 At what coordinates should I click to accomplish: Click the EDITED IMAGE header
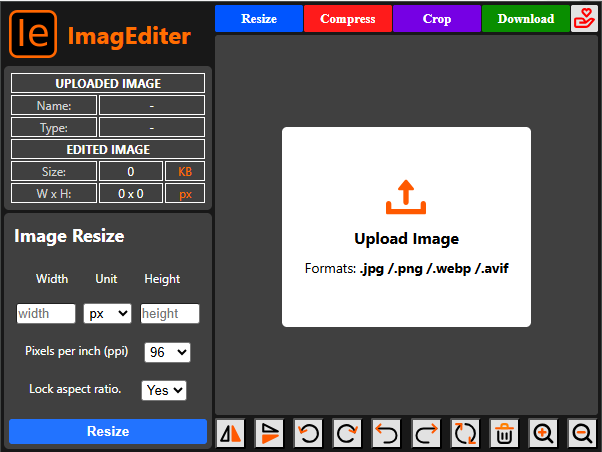coord(108,149)
